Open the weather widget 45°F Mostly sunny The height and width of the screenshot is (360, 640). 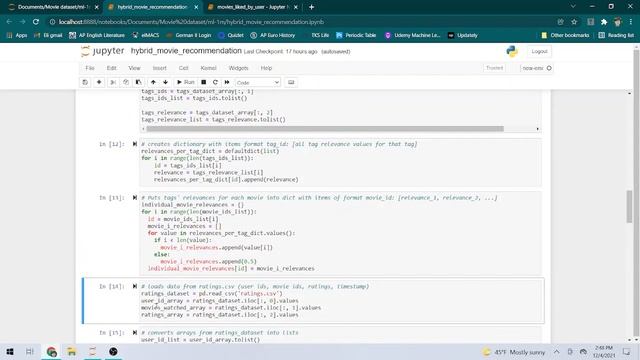click(514, 351)
